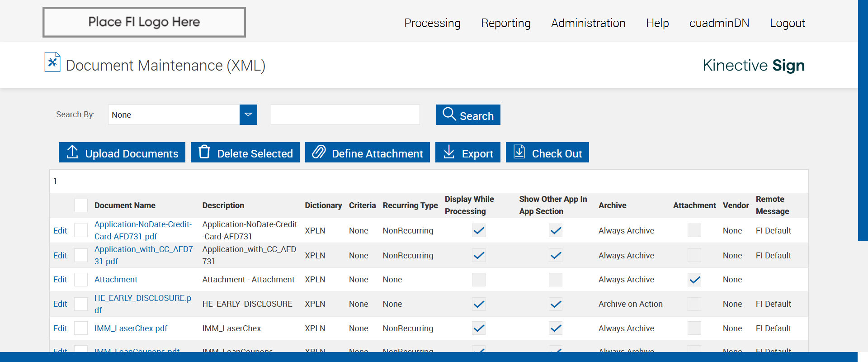Click the magnifier icon in Search button
The height and width of the screenshot is (362, 868).
click(449, 114)
